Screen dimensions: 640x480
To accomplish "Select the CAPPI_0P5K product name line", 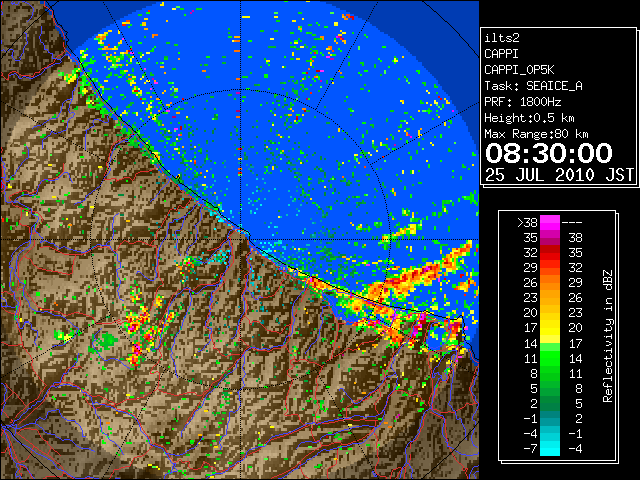I will pyautogui.click(x=519, y=70).
